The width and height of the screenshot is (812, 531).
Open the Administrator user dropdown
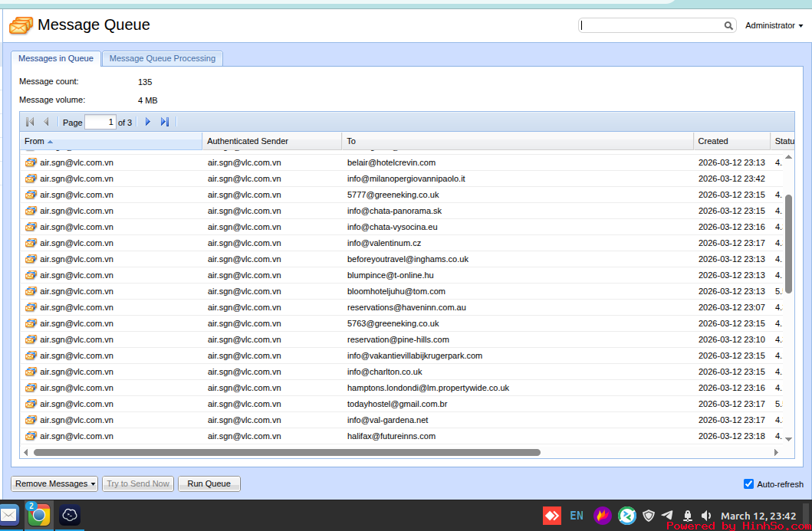tap(774, 26)
